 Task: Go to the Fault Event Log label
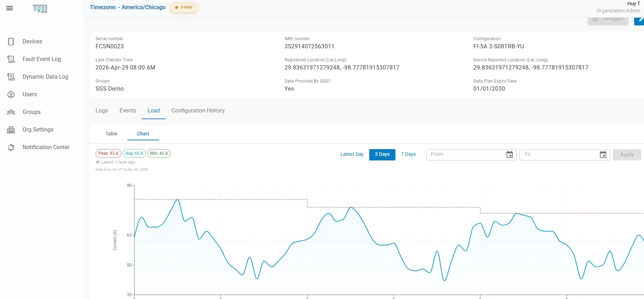[42, 59]
